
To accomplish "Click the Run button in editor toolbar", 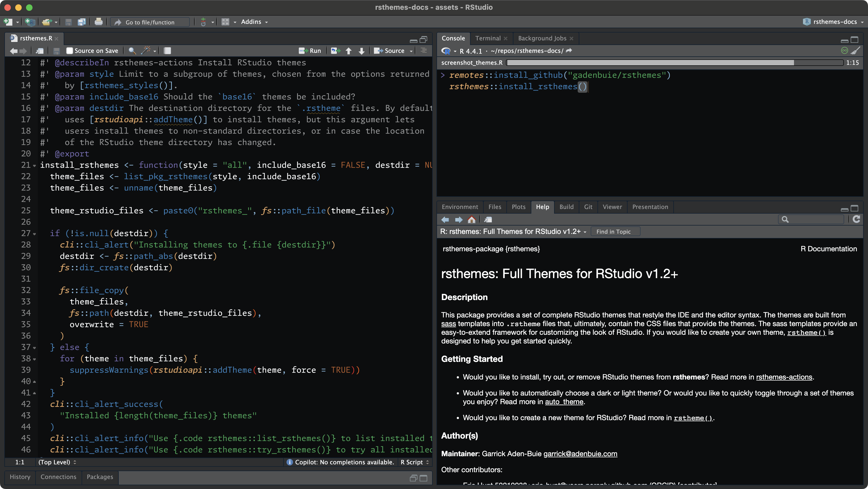I will (x=310, y=50).
